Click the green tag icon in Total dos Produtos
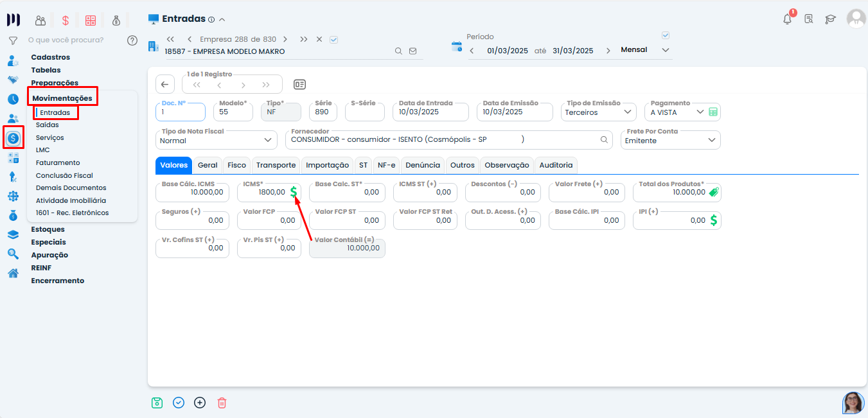The height and width of the screenshot is (418, 868). (x=714, y=191)
